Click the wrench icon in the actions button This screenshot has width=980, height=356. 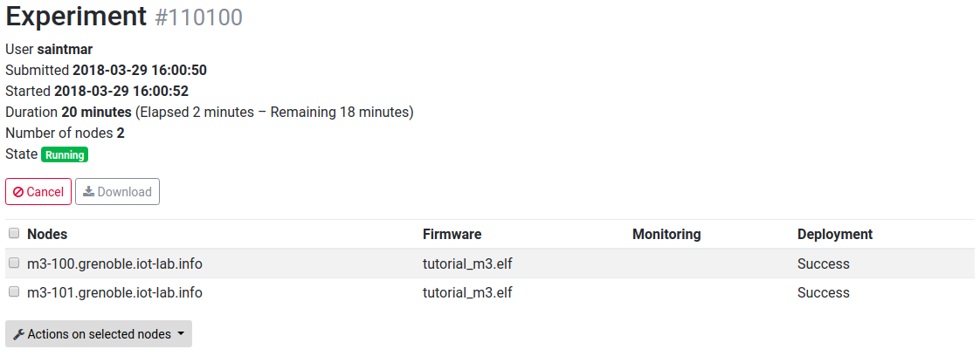click(x=18, y=335)
